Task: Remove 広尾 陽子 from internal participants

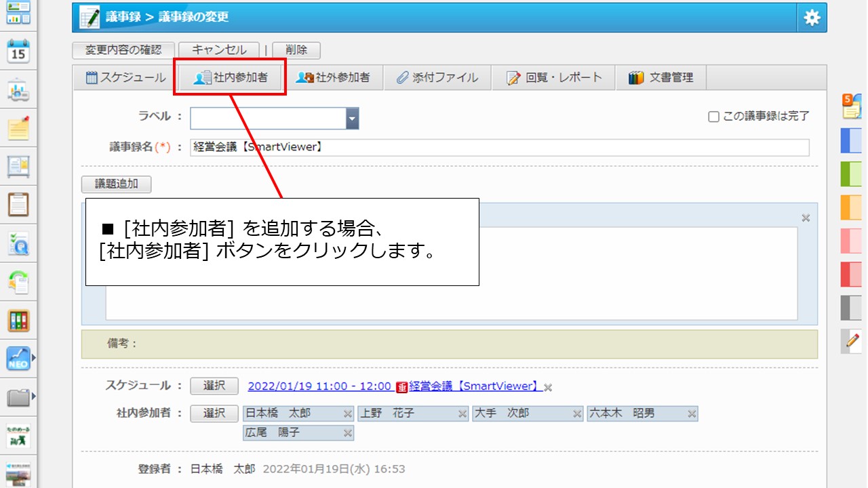Action: 347,433
